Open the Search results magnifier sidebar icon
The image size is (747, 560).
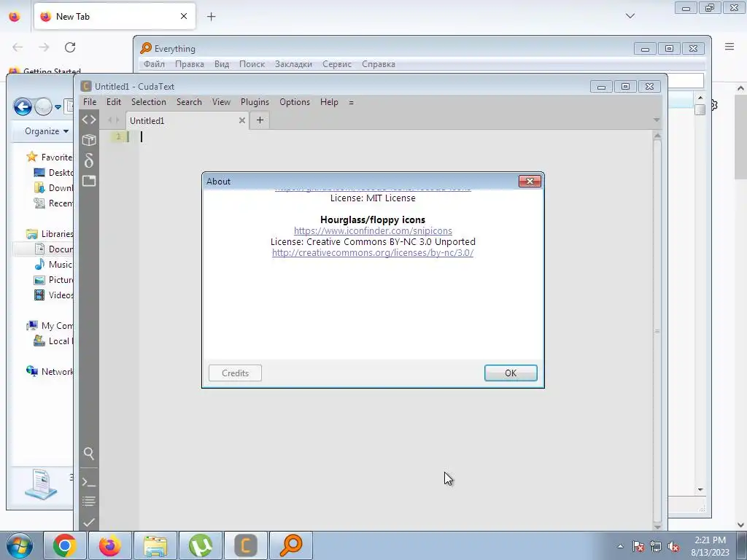pos(89,454)
